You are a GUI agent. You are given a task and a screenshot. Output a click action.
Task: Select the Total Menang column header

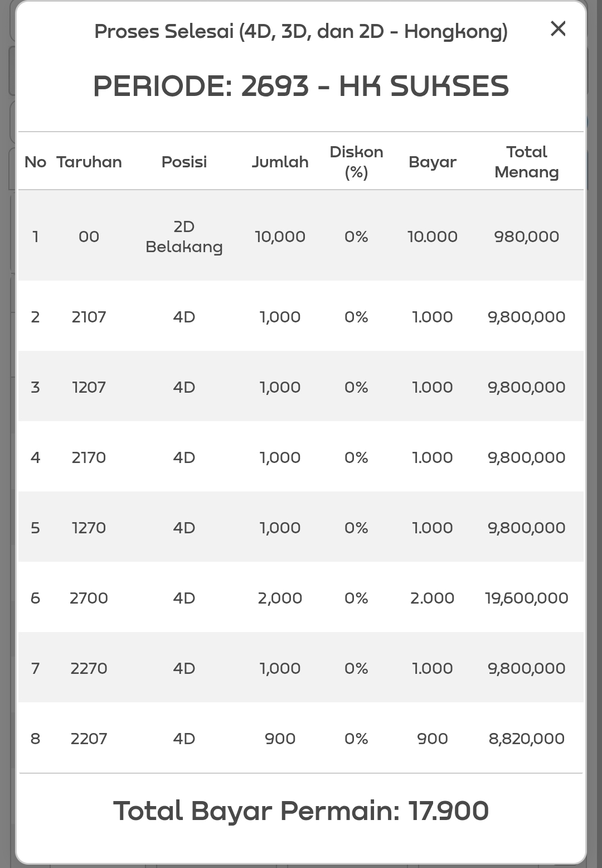[526, 162]
